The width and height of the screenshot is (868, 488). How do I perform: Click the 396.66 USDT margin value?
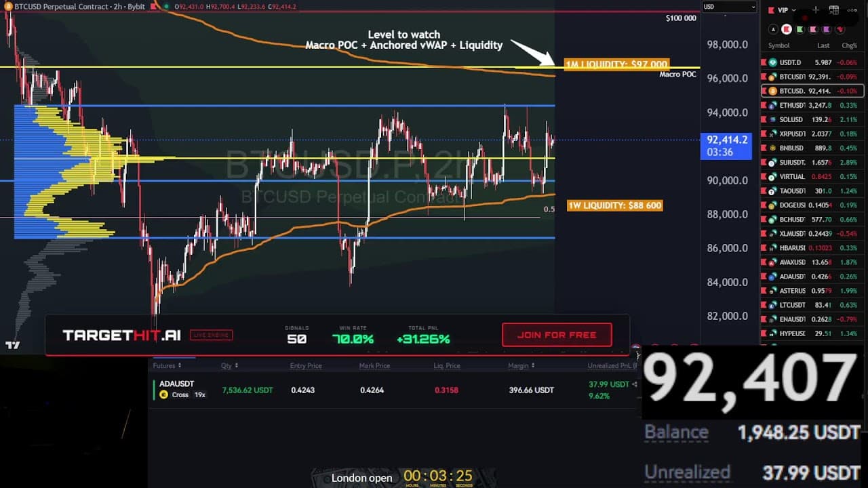pyautogui.click(x=532, y=390)
